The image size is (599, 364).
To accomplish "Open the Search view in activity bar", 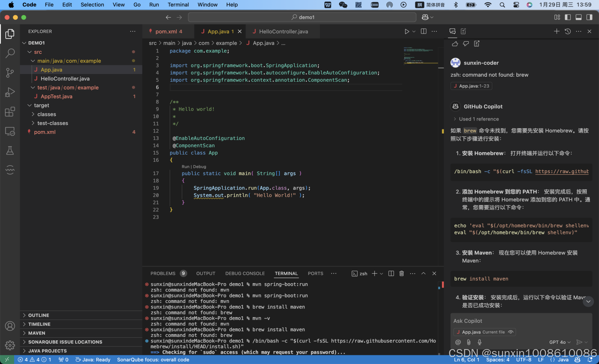I will point(10,53).
